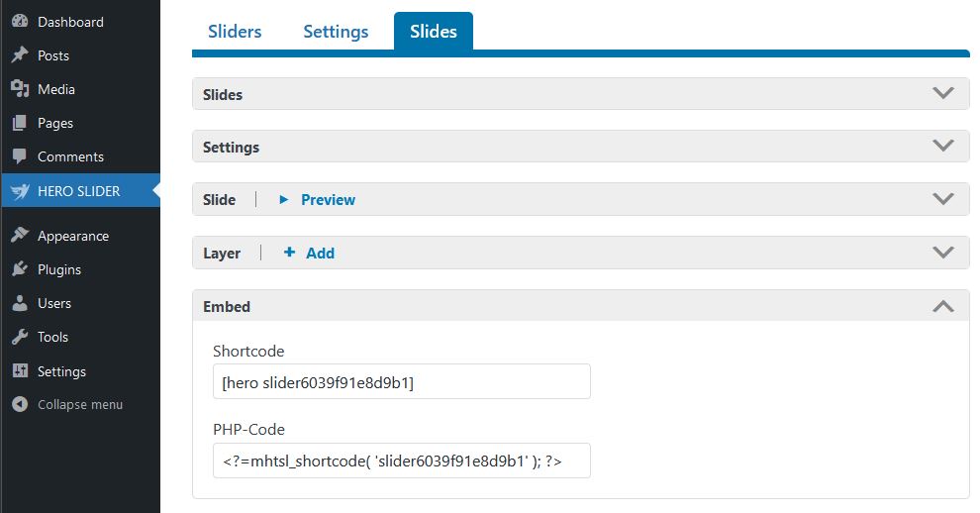Click the Dashboard gauge icon

(20, 21)
